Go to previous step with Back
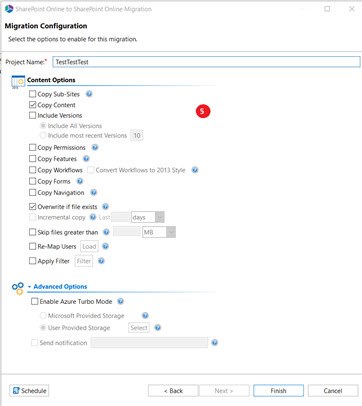362x406 pixels. click(173, 391)
